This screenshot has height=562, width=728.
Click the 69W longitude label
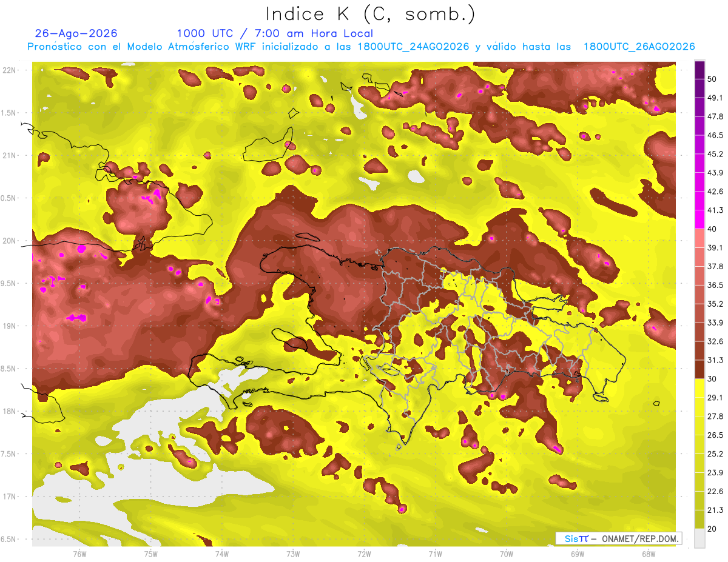(578, 554)
